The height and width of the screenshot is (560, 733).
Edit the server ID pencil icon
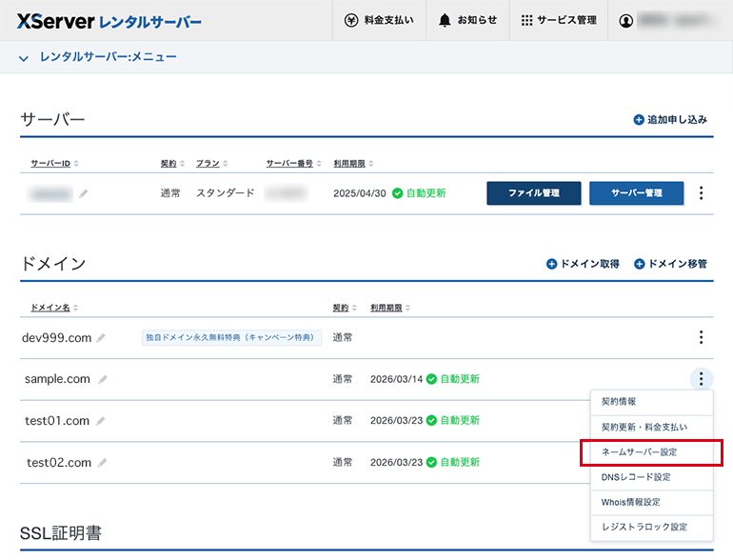tap(83, 193)
